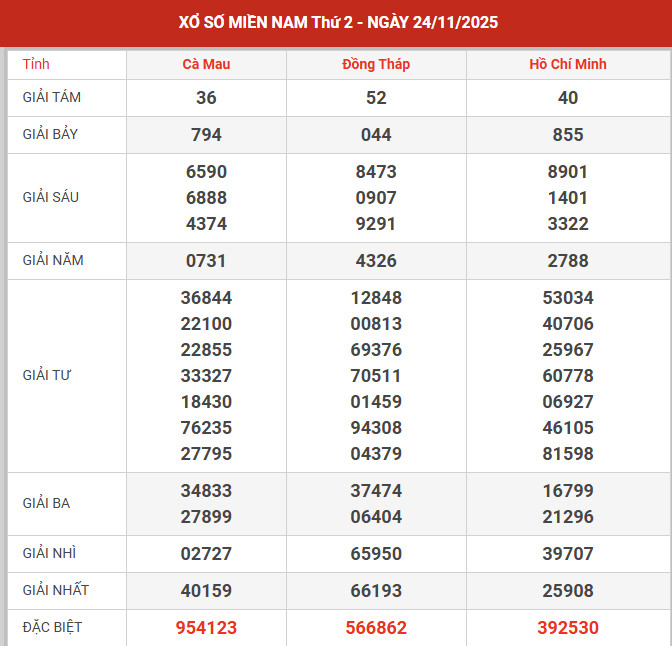Select the GIẢI NHÌ row label

[48, 553]
